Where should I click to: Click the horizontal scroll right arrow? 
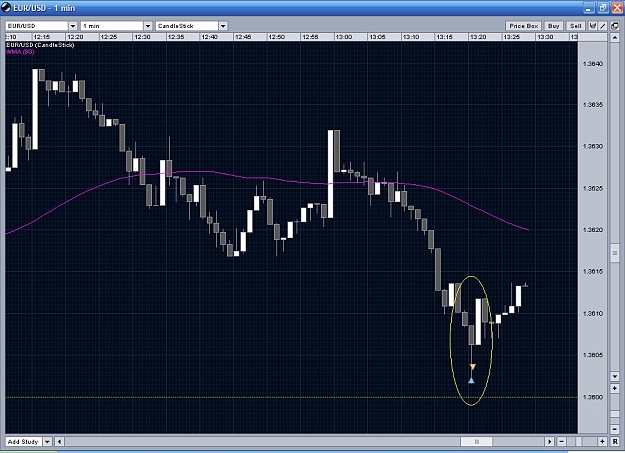click(x=550, y=441)
